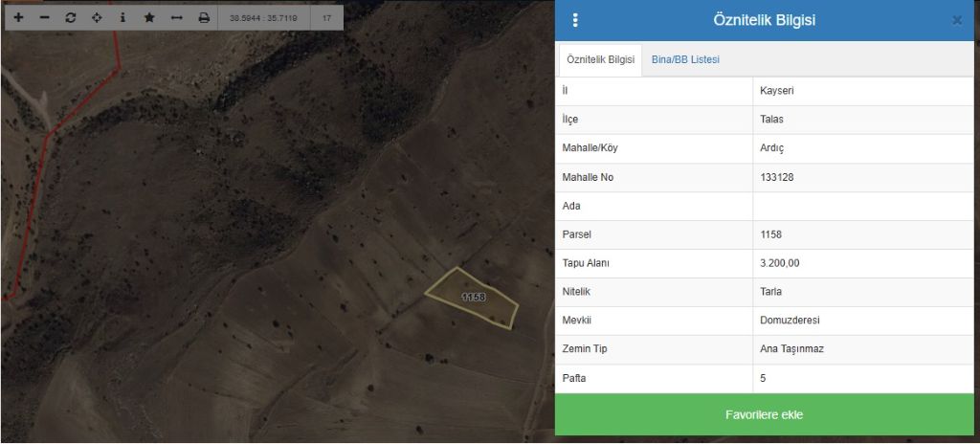Select the measure distance tool

[177, 17]
